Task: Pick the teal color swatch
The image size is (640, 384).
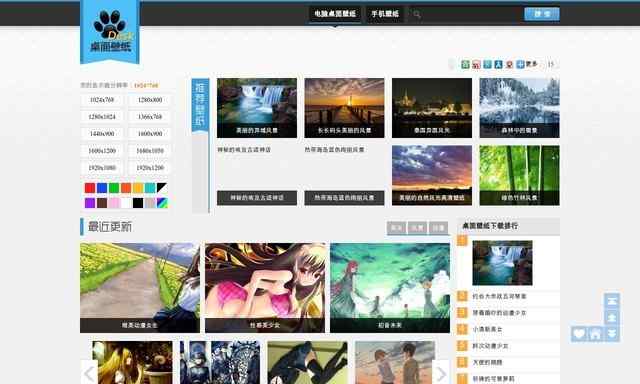Action: [x=150, y=188]
